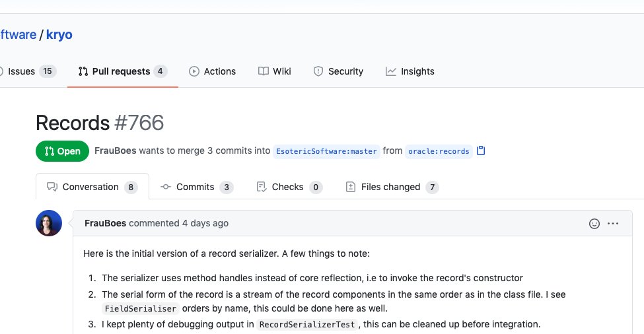This screenshot has height=334, width=644.
Task: Open FrauBoes profile link in merge line
Action: 115,150
